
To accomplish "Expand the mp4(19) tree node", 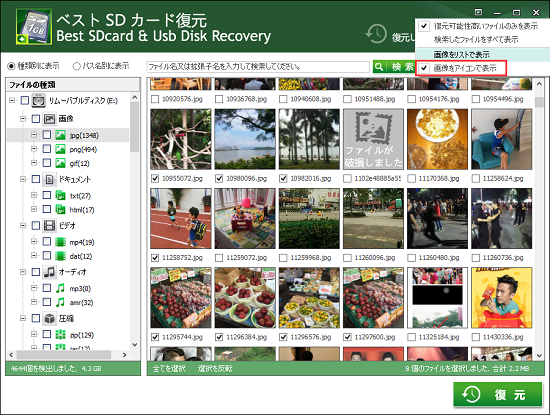I will (34, 242).
